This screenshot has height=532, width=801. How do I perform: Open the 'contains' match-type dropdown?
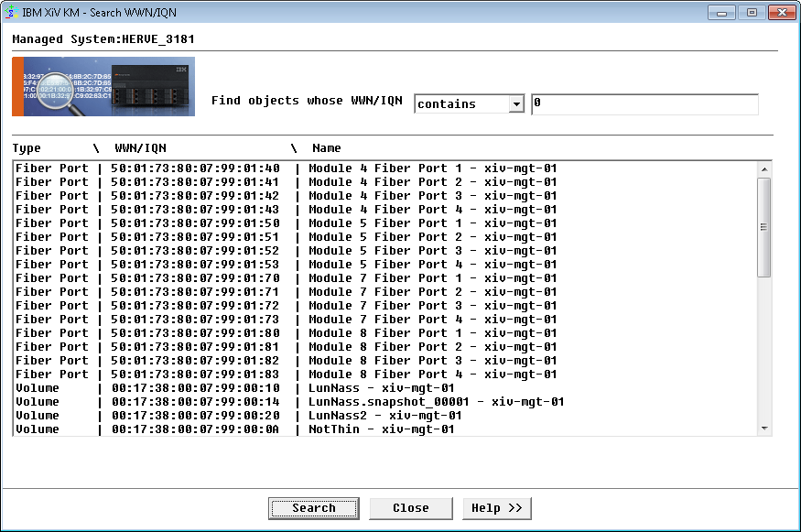(469, 103)
